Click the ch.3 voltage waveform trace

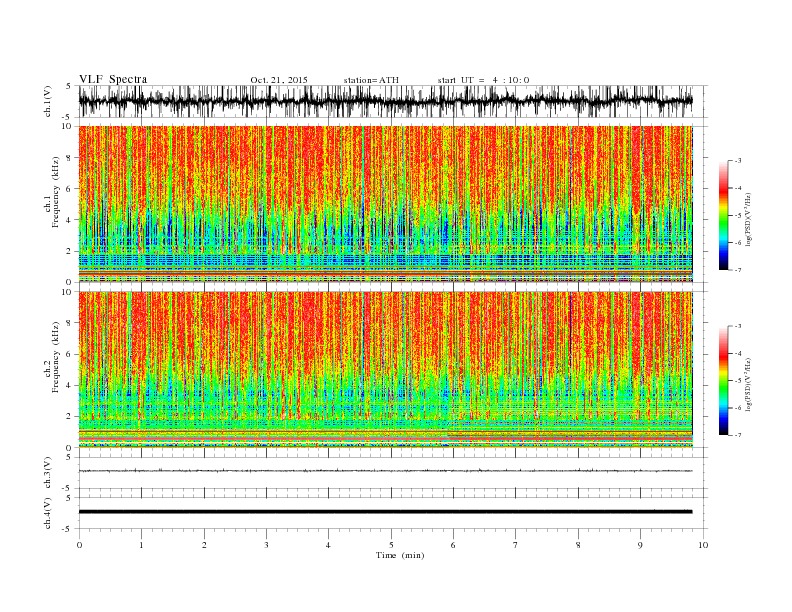pos(385,471)
